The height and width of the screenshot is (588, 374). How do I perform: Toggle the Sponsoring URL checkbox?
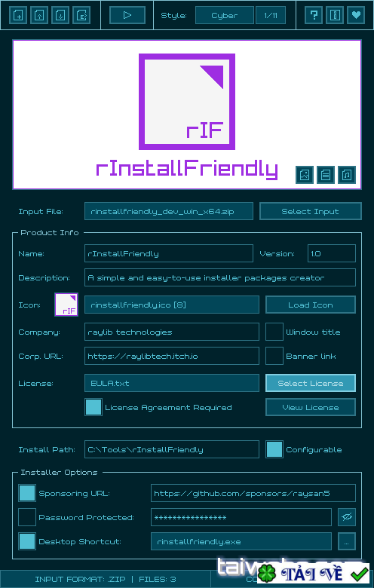27,493
